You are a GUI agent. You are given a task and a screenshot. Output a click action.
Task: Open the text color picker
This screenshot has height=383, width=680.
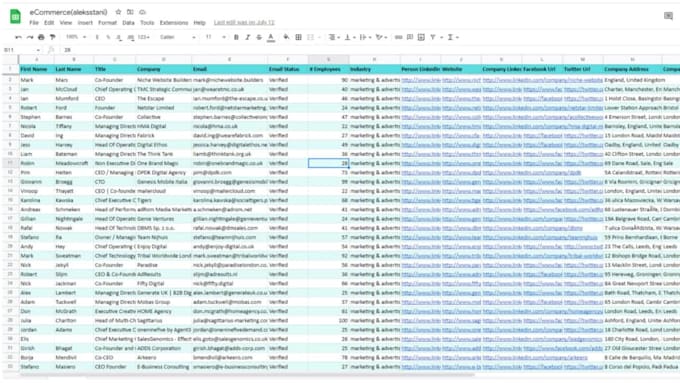coord(271,37)
